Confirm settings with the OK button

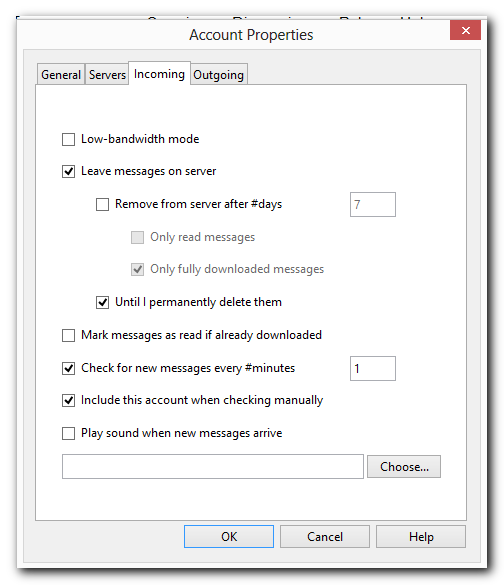coord(229,536)
